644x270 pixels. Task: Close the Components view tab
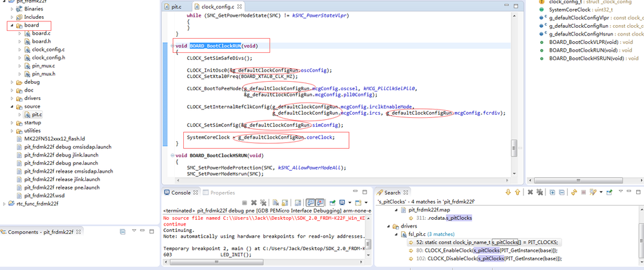coord(79,232)
